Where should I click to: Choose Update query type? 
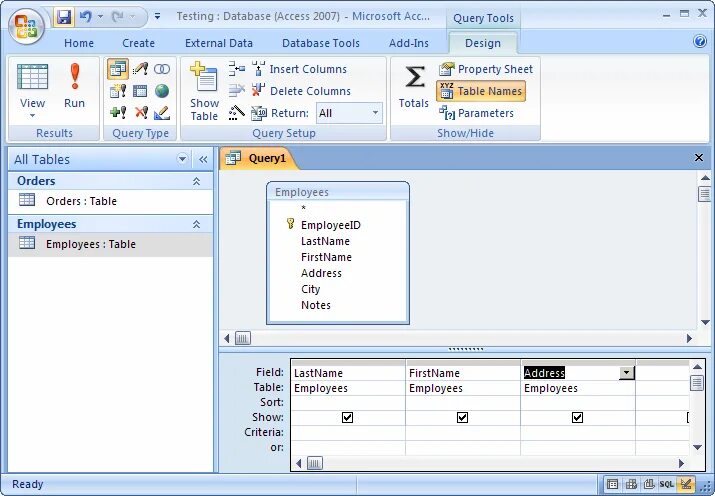coord(140,69)
